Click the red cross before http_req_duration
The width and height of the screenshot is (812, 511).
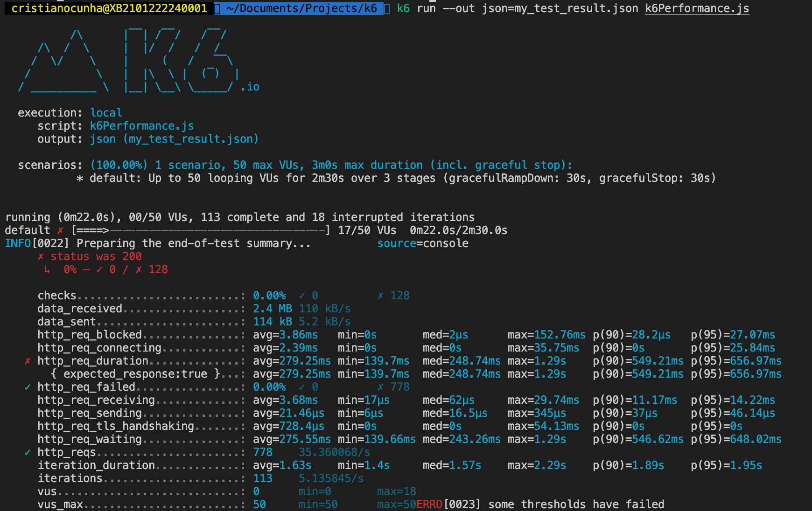[x=28, y=361]
